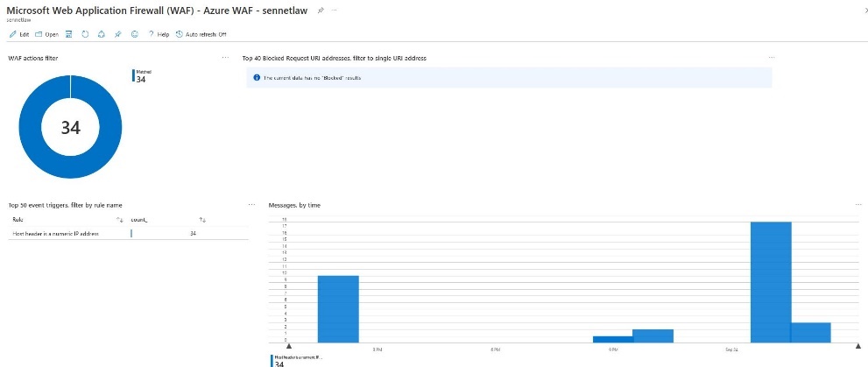Open the Messages by time ellipsis menu
Viewport: 868px width, 367px height.
[x=858, y=205]
